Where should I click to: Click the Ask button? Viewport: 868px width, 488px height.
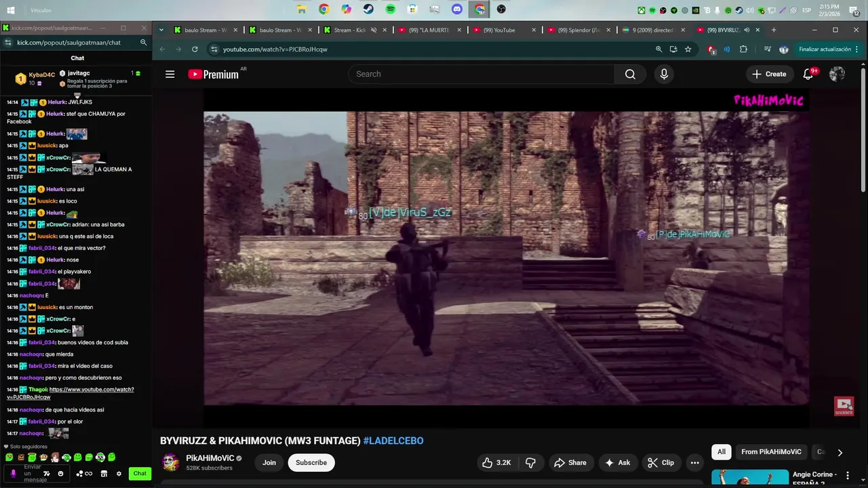[x=617, y=462]
